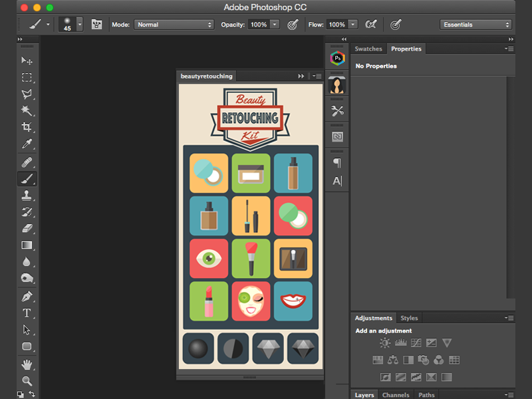Image resolution: width=532 pixels, height=399 pixels.
Task: Activate the Horizontal Type tool
Action: coord(27,313)
